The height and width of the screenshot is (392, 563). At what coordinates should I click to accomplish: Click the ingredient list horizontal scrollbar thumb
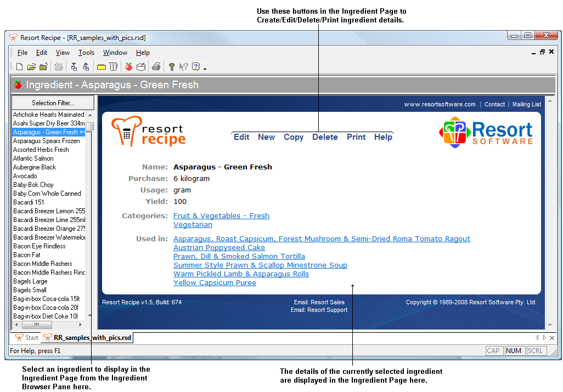37,325
